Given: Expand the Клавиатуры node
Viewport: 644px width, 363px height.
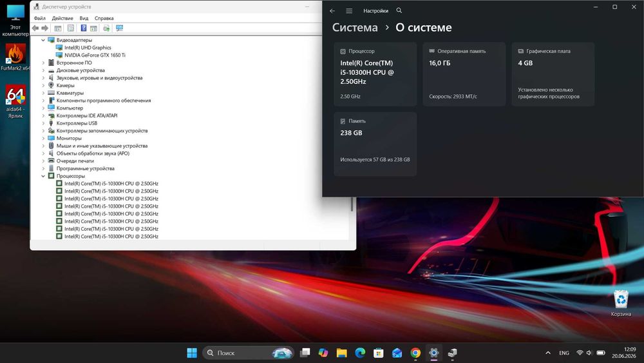Looking at the screenshot, I should point(43,93).
